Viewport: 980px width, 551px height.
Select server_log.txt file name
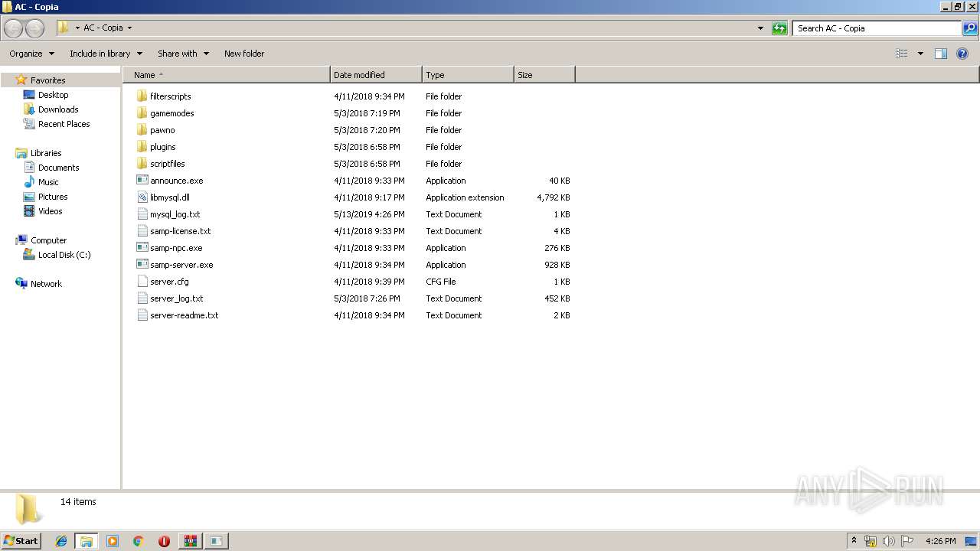[176, 298]
